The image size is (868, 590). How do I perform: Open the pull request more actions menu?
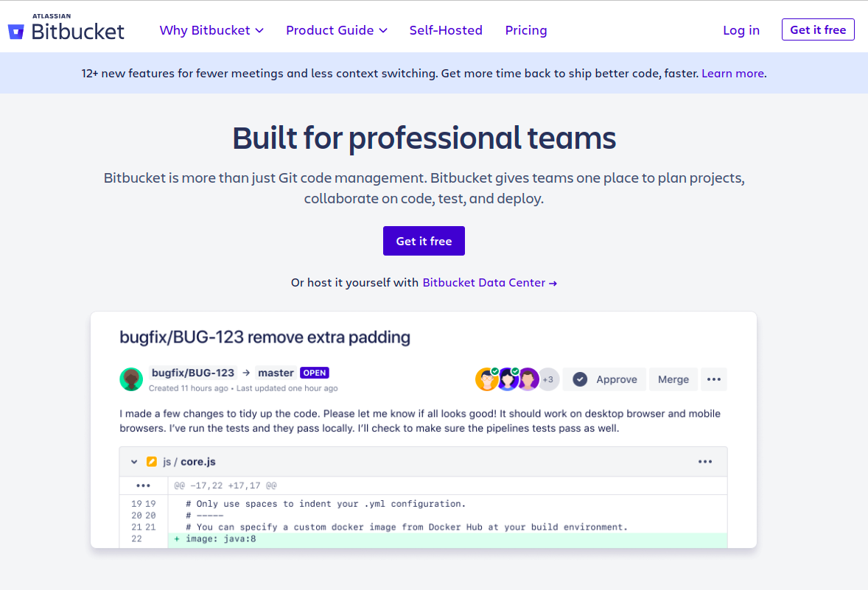tap(714, 379)
